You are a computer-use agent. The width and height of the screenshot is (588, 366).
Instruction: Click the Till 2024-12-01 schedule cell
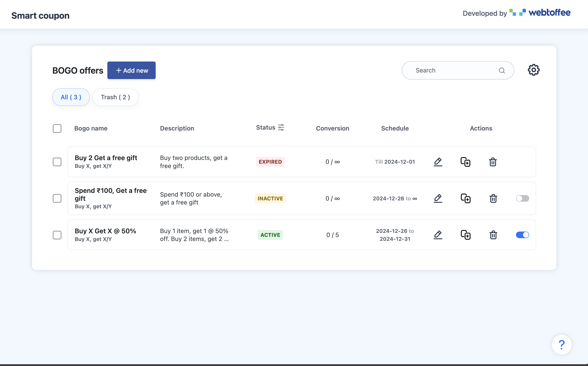(395, 162)
